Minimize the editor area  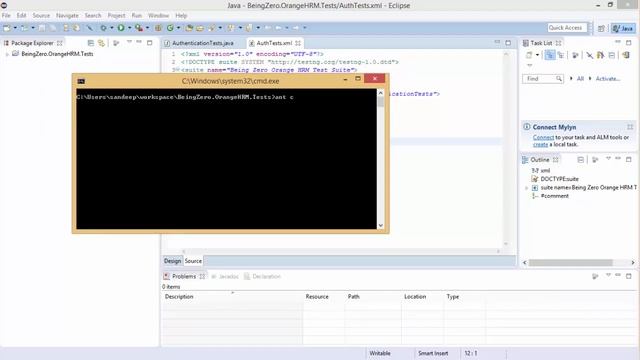(x=497, y=42)
